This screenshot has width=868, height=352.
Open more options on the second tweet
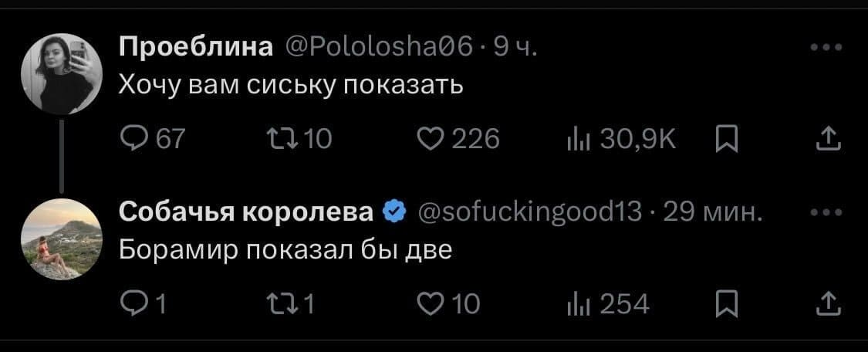pos(828,212)
